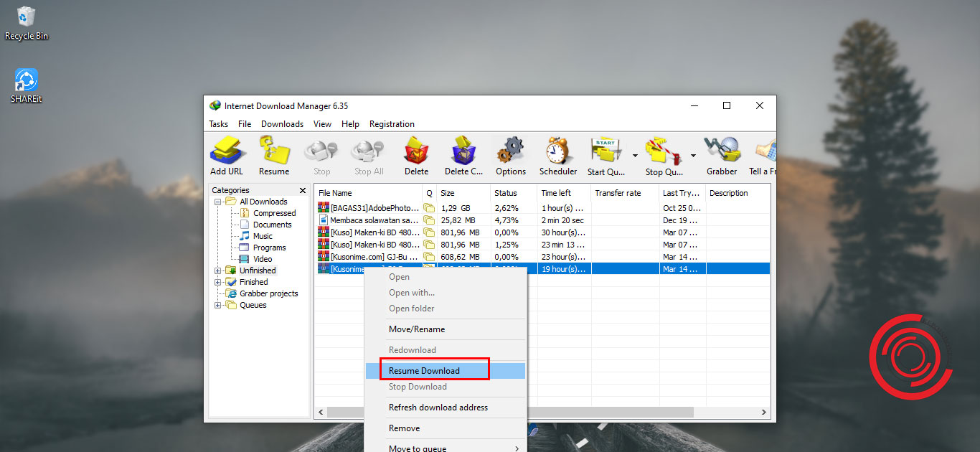980x452 pixels.
Task: Open Move to queue submenu arrow
Action: tap(517, 449)
